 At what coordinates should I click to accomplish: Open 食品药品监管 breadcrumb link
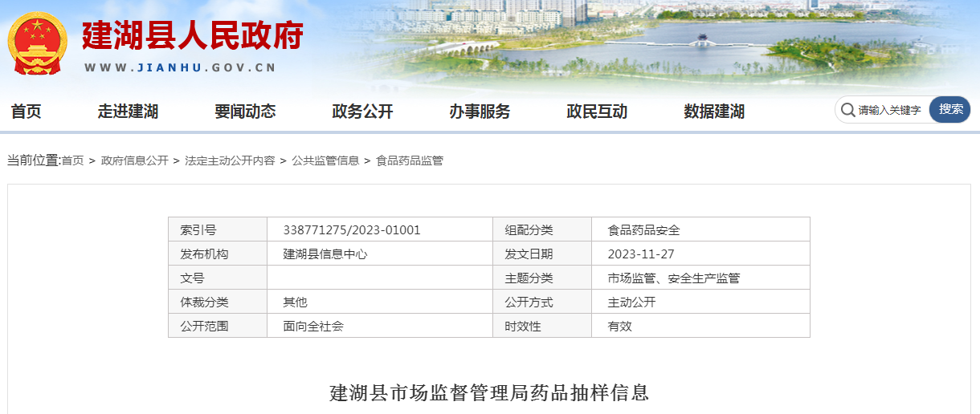[x=410, y=160]
